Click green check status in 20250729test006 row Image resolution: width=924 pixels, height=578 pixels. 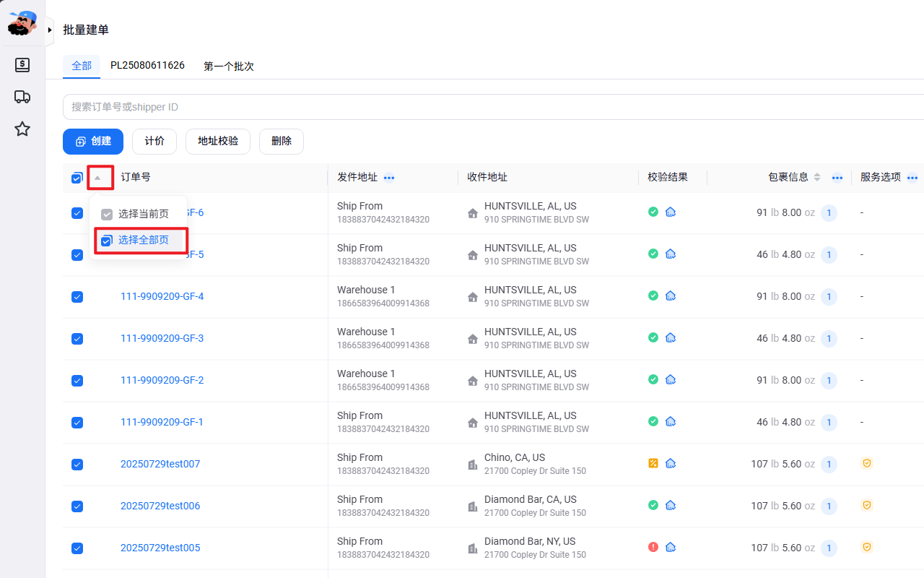(653, 505)
